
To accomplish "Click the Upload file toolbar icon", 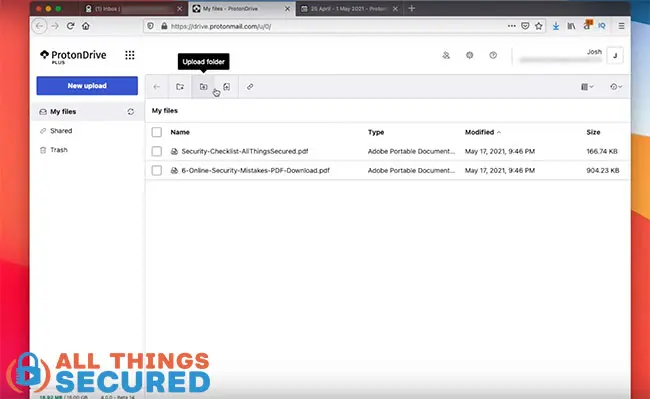I will point(227,87).
